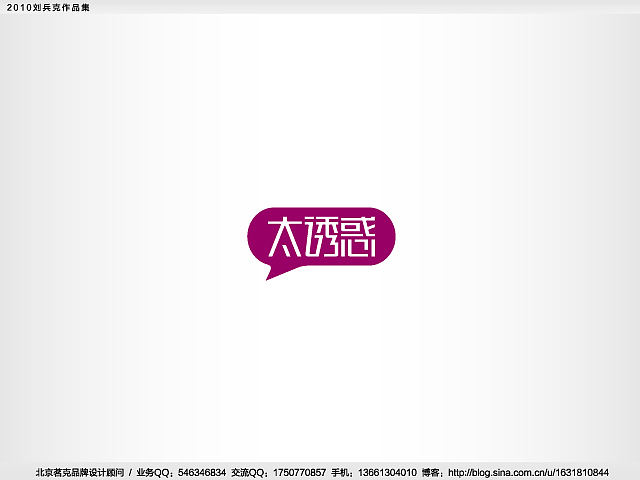This screenshot has height=480, width=640.
Task: Click the exchange QQ number 1750770857
Action: coord(299,473)
